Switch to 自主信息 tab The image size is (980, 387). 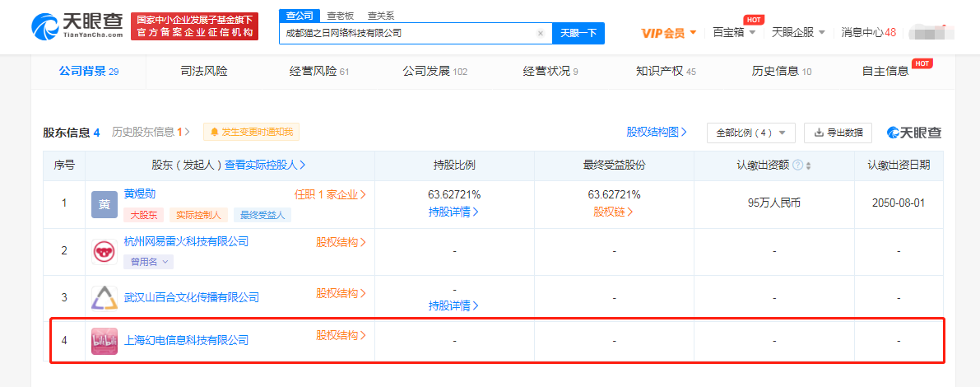tap(885, 72)
